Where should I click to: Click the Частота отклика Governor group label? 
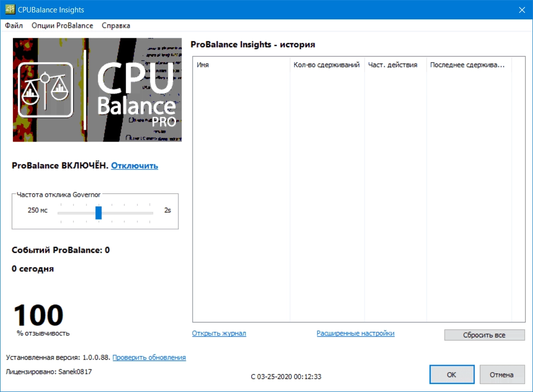[59, 194]
